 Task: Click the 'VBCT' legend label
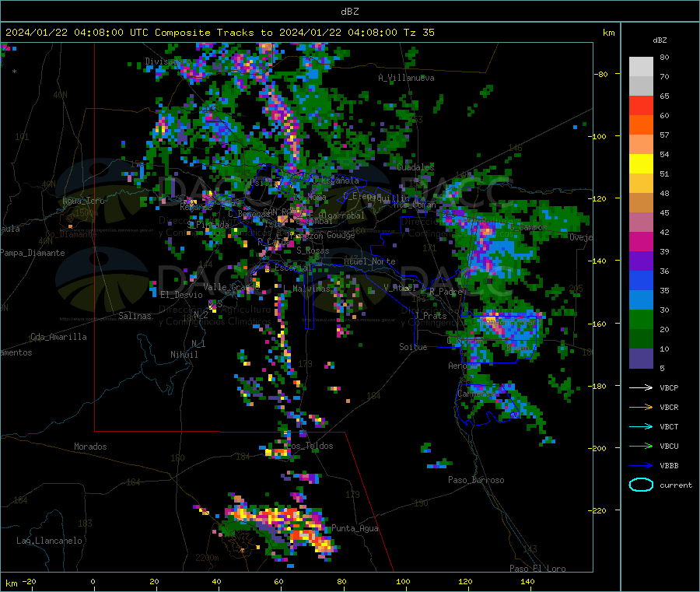tap(669, 427)
